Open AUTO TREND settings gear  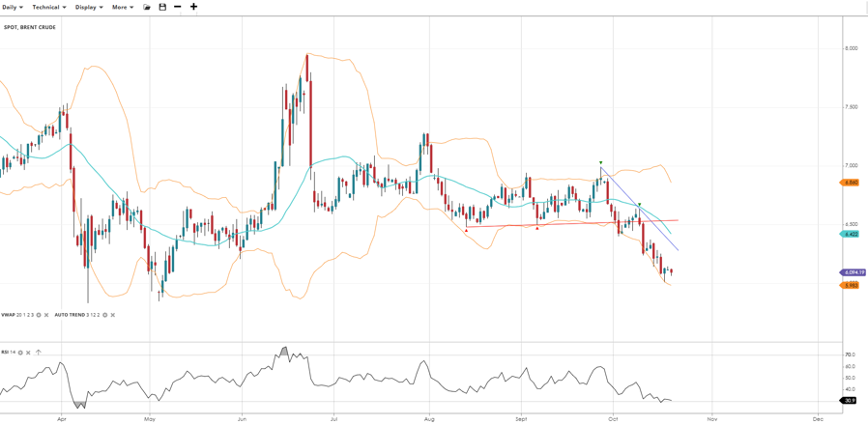pyautogui.click(x=104, y=315)
